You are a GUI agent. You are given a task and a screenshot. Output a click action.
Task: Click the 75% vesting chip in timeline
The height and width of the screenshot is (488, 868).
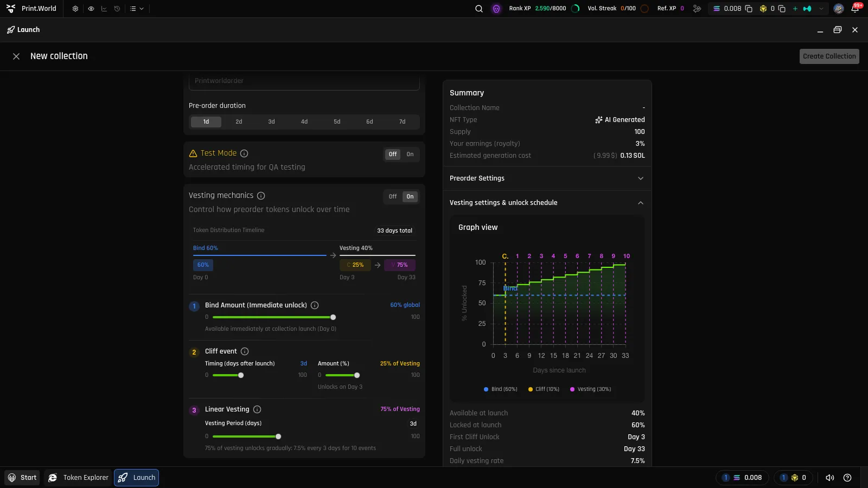click(x=400, y=265)
